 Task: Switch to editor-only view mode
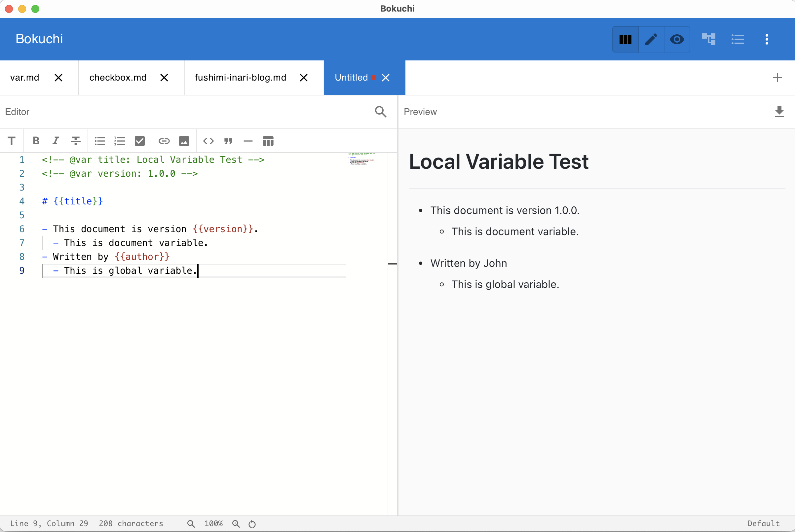(651, 39)
